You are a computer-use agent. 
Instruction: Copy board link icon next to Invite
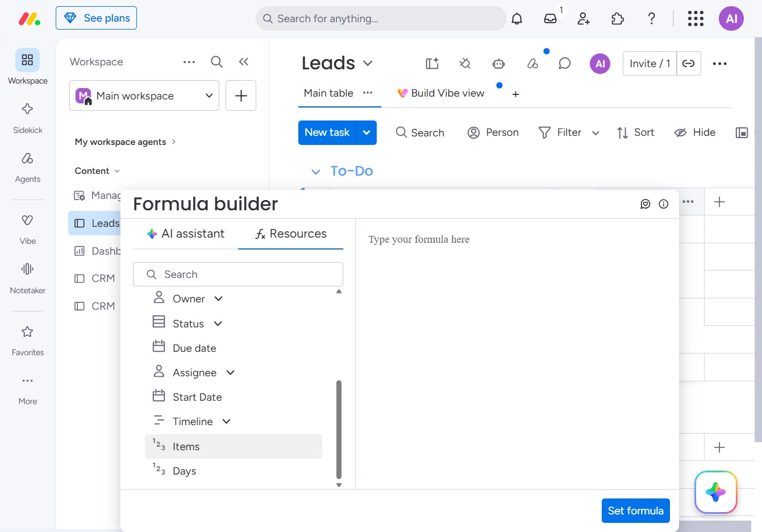(689, 64)
